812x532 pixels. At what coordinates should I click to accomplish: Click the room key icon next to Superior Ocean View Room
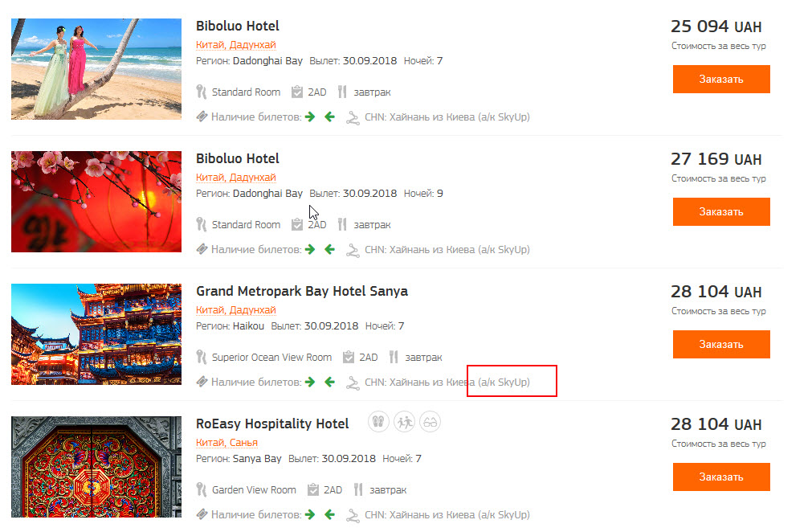pos(202,358)
